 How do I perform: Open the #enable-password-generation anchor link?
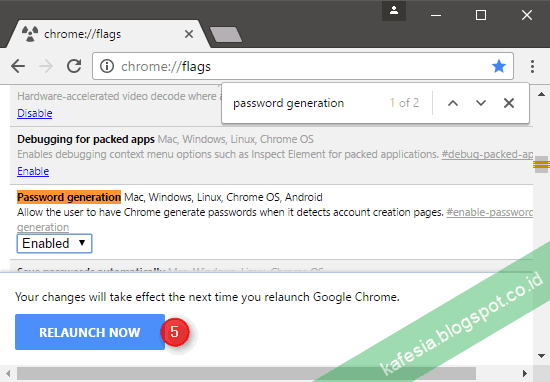[x=490, y=213]
